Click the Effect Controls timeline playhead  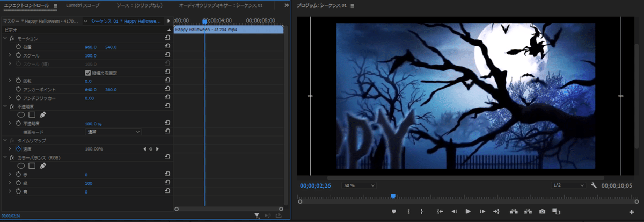[204, 22]
